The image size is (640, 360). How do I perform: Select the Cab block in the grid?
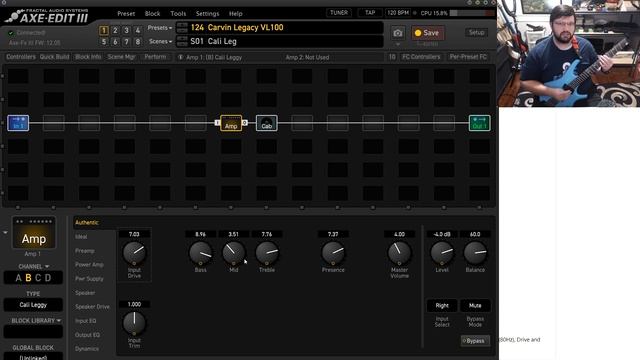pos(267,123)
